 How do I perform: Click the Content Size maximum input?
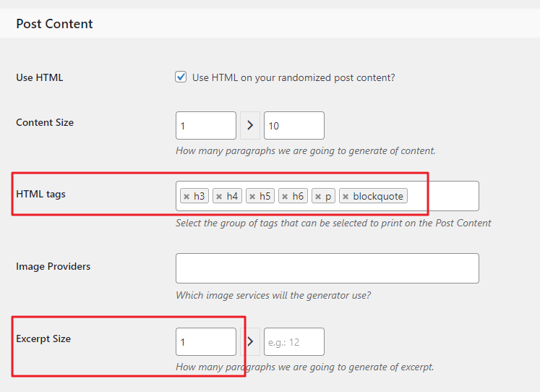pos(293,125)
